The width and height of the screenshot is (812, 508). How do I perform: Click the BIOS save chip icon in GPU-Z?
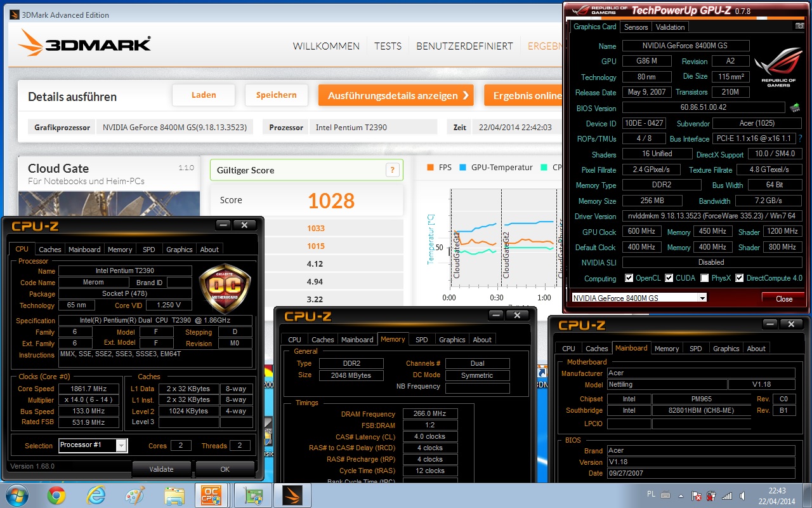pos(794,108)
